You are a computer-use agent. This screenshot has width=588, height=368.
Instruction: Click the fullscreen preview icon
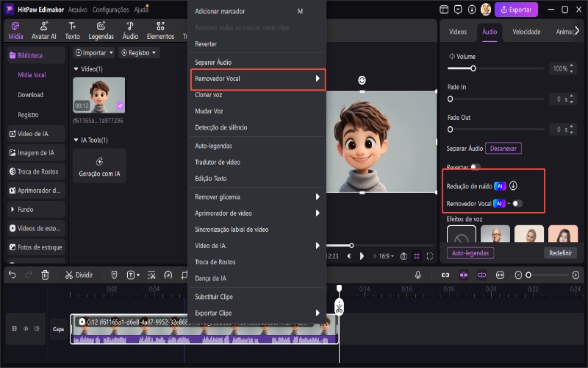(x=430, y=256)
